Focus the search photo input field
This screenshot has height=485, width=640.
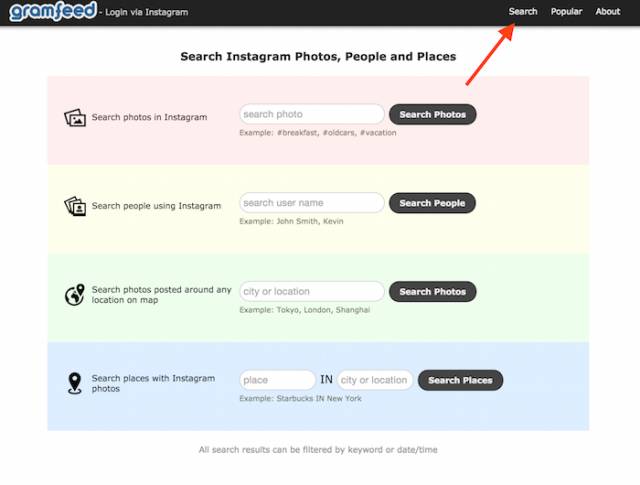(312, 114)
